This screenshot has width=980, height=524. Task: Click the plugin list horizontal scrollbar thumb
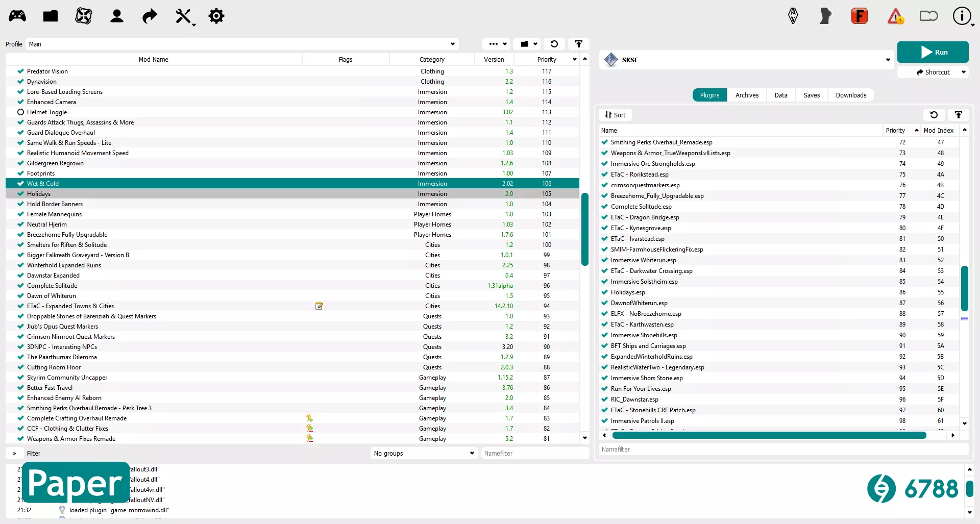[769, 435]
